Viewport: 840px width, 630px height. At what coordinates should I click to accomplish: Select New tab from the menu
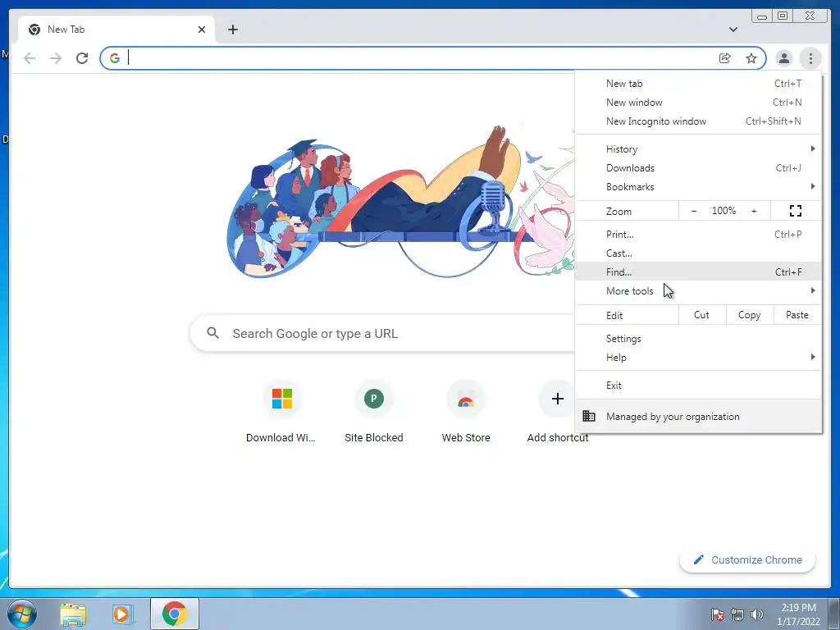(x=698, y=84)
